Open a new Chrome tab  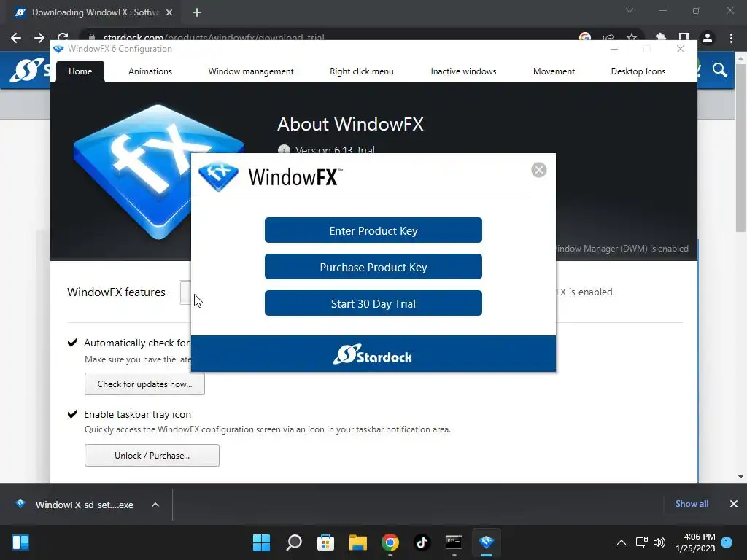tap(197, 12)
